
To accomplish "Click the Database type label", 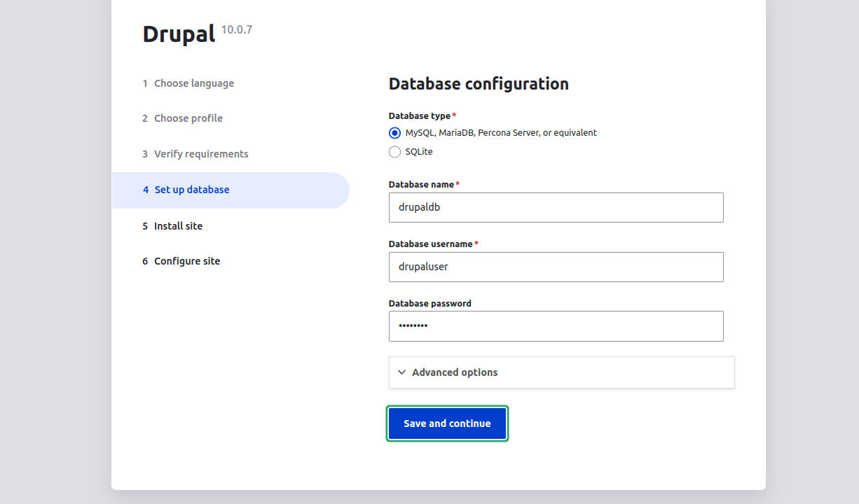I will point(419,116).
